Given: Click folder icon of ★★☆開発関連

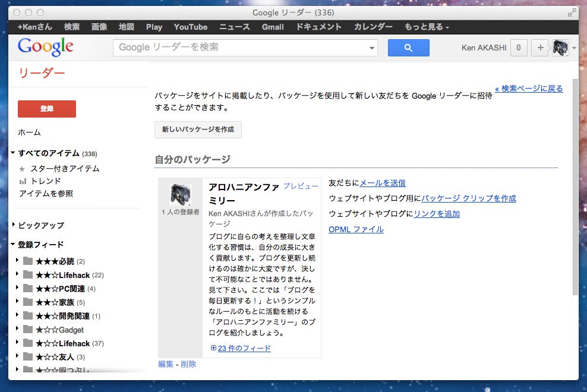Looking at the screenshot, I should click(28, 315).
